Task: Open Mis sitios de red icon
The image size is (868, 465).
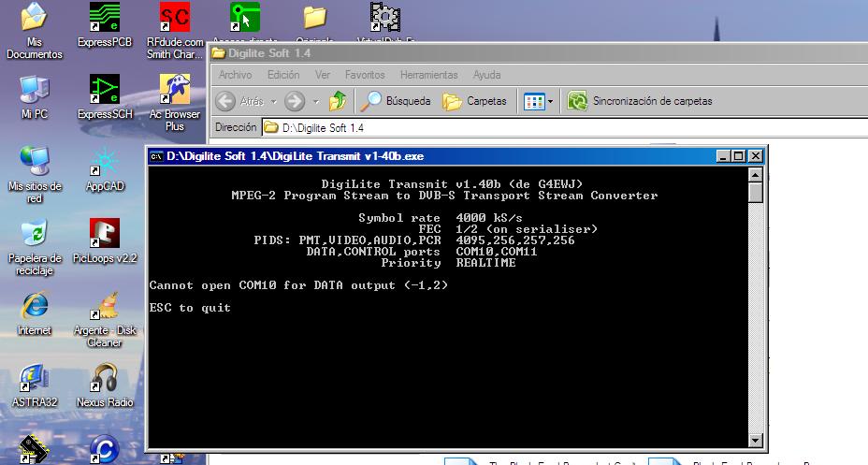Action: [x=34, y=161]
